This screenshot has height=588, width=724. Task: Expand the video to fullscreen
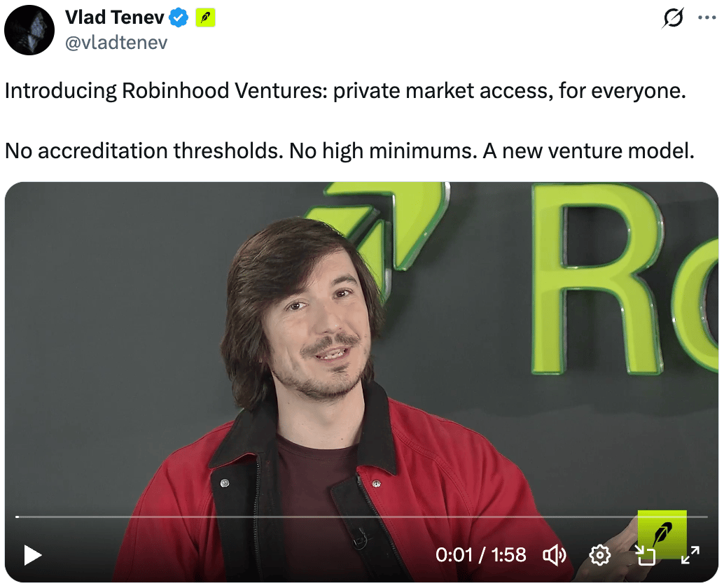click(690, 555)
